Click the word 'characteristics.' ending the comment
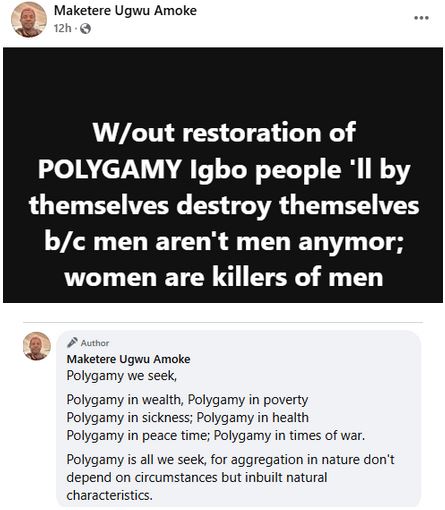Viewport: 445px width, 510px height. 109,495
